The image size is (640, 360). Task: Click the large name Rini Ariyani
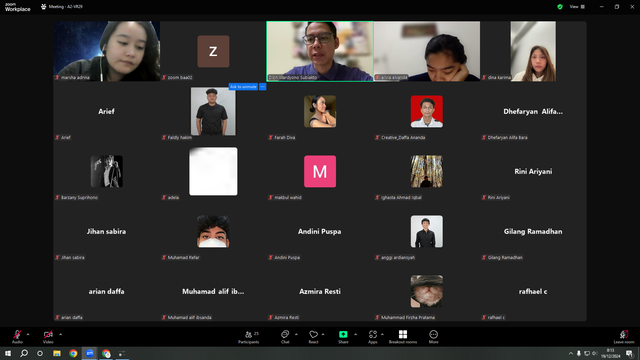point(533,171)
